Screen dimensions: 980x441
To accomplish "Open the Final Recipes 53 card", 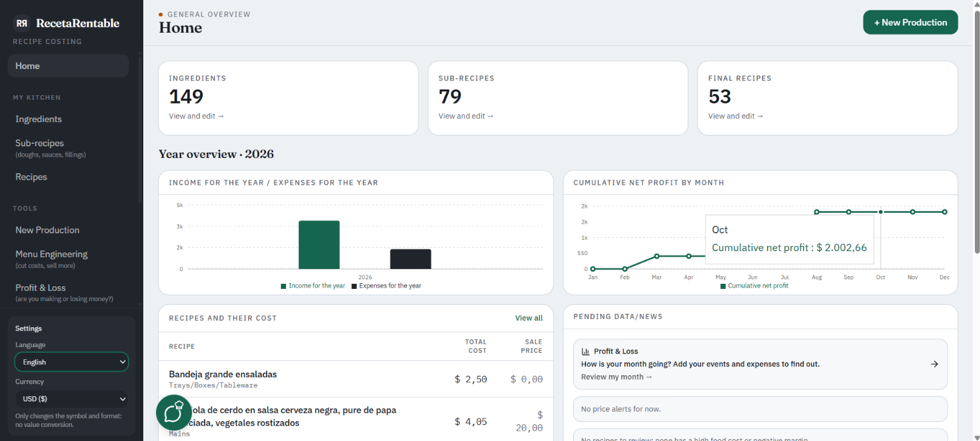I will click(827, 98).
